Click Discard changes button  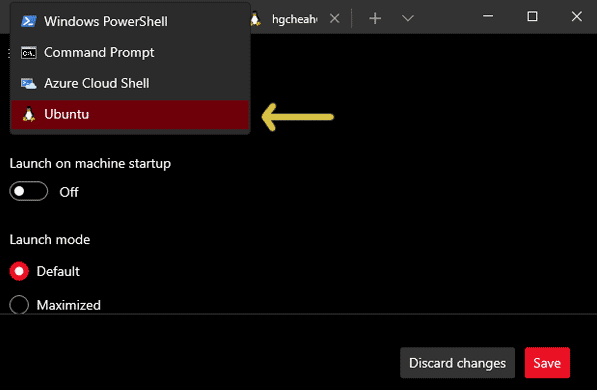click(457, 363)
